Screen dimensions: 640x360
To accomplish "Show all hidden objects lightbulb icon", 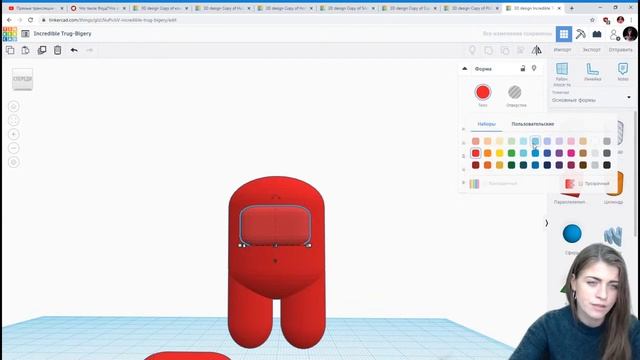I will [472, 50].
